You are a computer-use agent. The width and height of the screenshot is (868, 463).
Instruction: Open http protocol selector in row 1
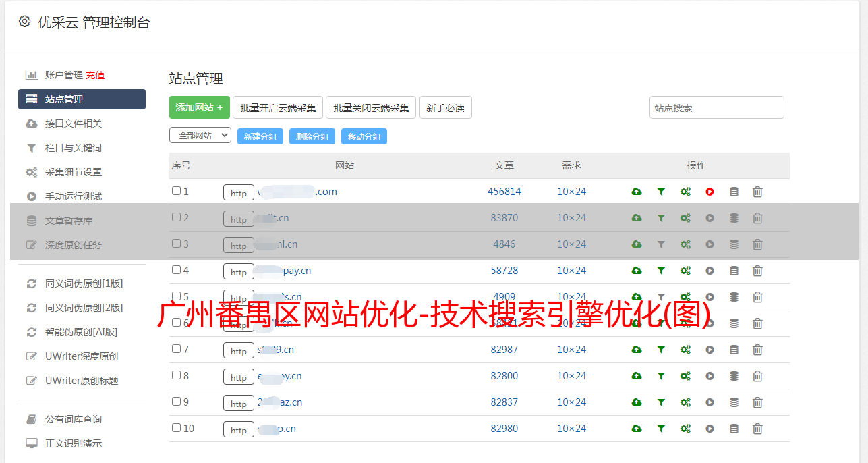point(239,193)
